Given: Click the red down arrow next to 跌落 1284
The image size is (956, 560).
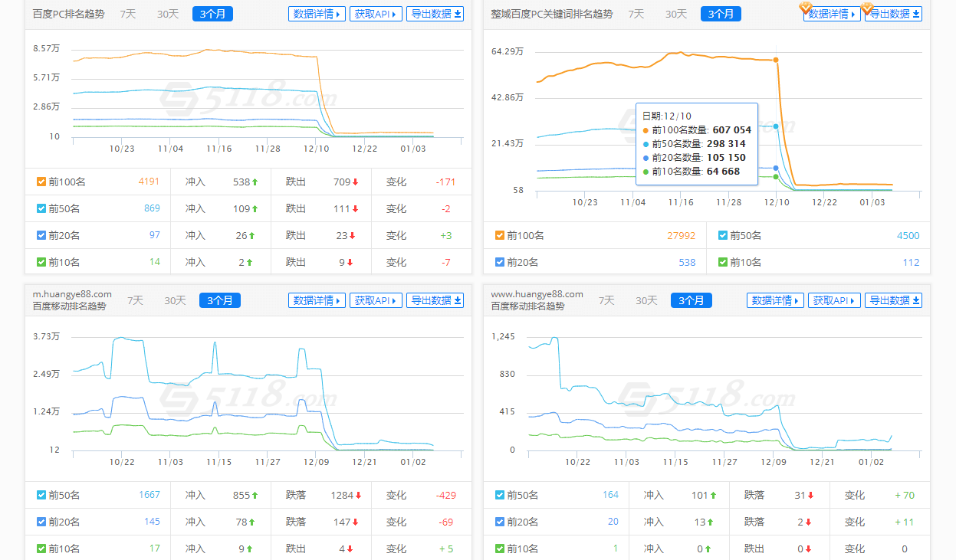Looking at the screenshot, I should (x=358, y=496).
